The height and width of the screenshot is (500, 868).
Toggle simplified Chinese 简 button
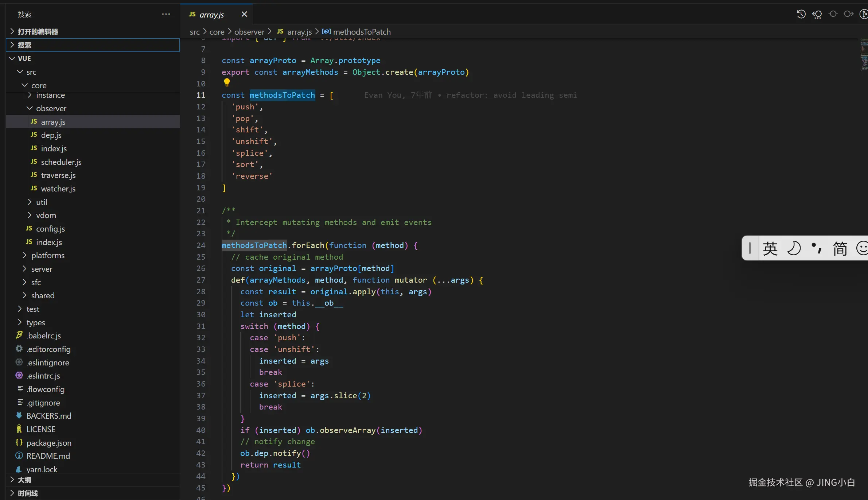840,248
